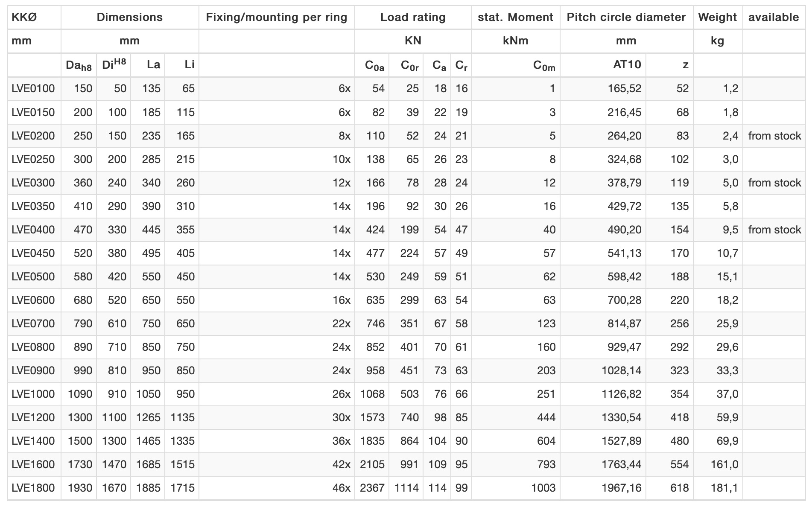Click the stat. Moment header

(x=516, y=17)
